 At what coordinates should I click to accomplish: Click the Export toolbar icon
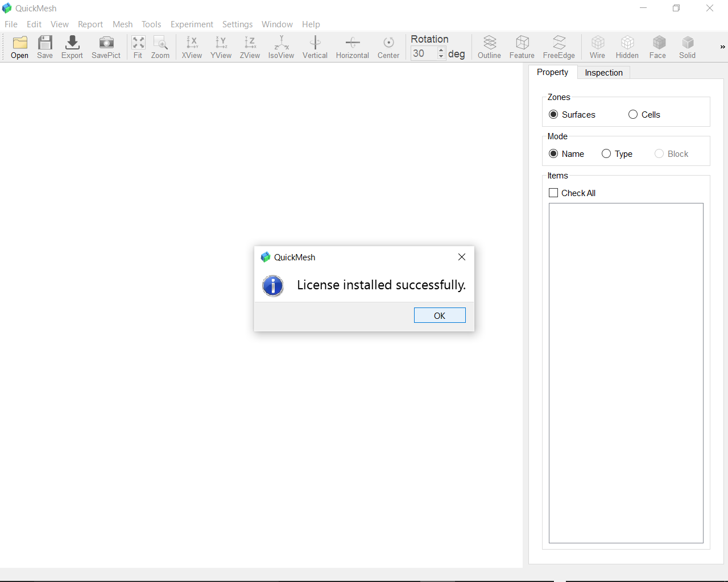point(72,47)
